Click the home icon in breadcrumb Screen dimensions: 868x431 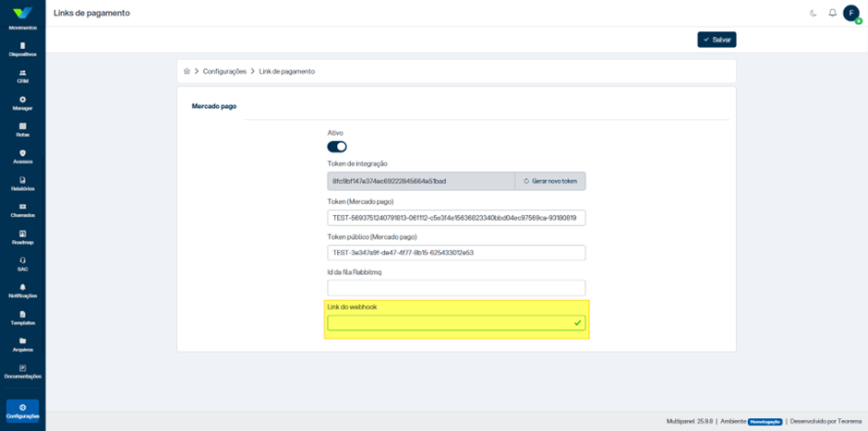point(187,71)
